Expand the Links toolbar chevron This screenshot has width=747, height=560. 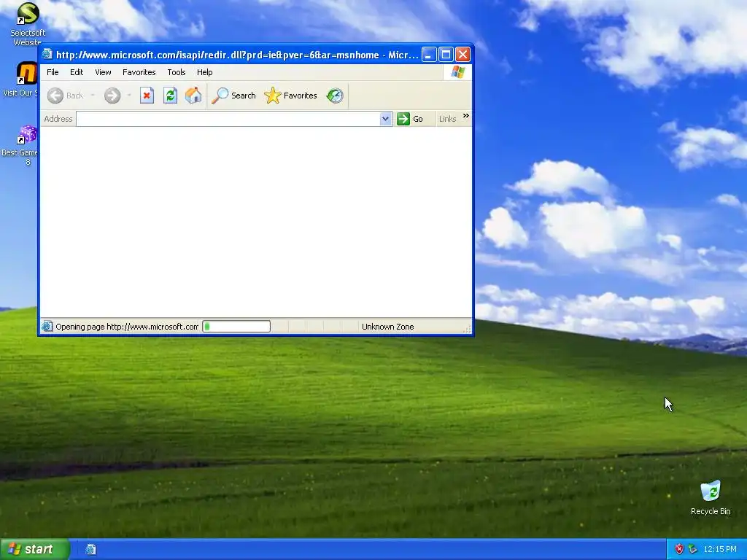pyautogui.click(x=465, y=116)
